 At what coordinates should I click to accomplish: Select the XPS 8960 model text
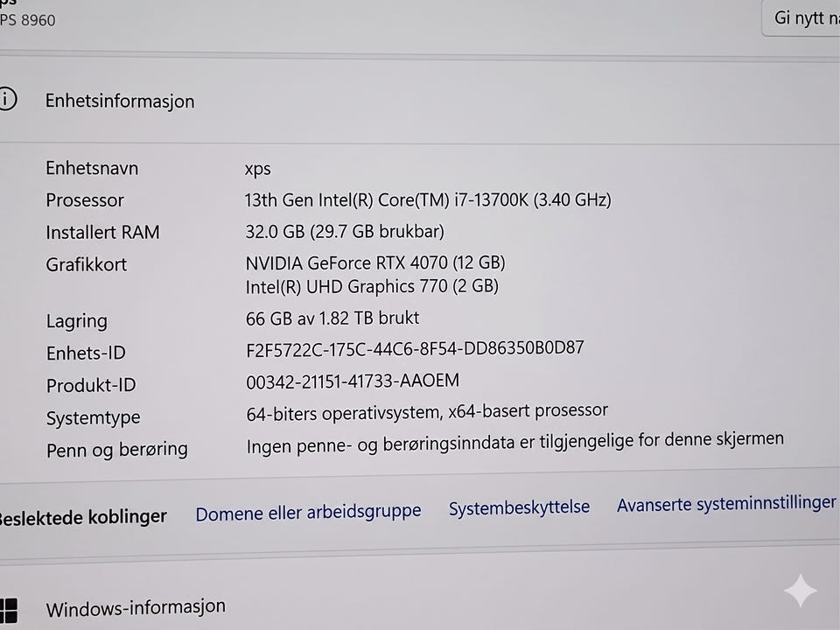(x=27, y=20)
